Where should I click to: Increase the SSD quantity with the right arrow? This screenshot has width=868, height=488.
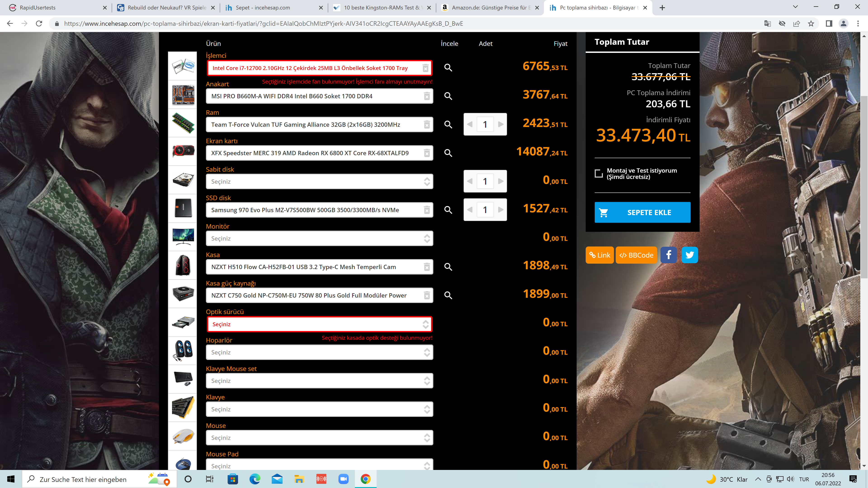pyautogui.click(x=501, y=209)
